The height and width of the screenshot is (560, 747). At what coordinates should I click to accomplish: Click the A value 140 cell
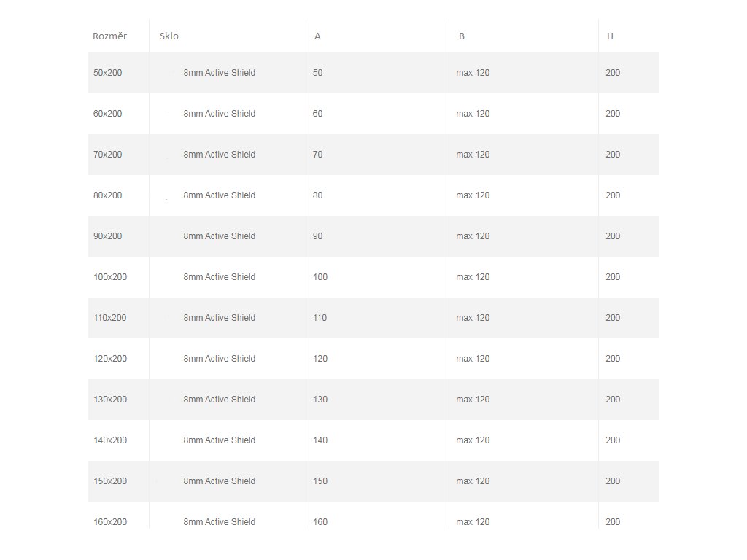point(320,440)
